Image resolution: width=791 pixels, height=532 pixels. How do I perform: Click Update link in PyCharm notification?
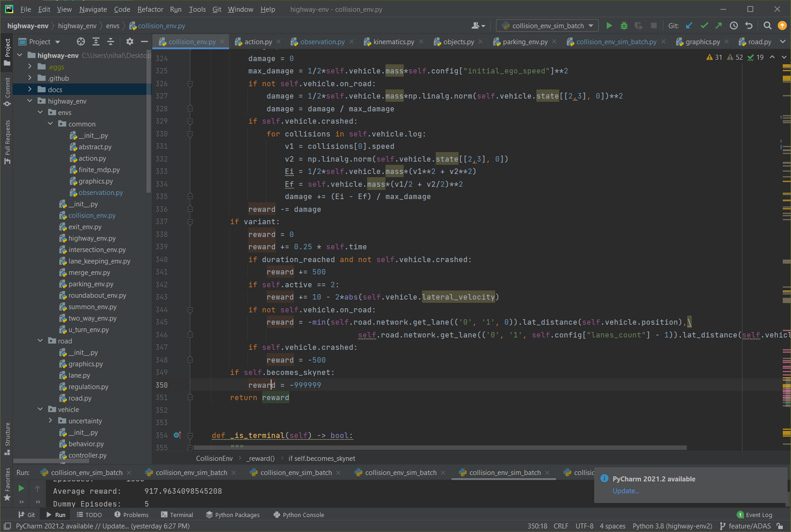click(x=625, y=491)
